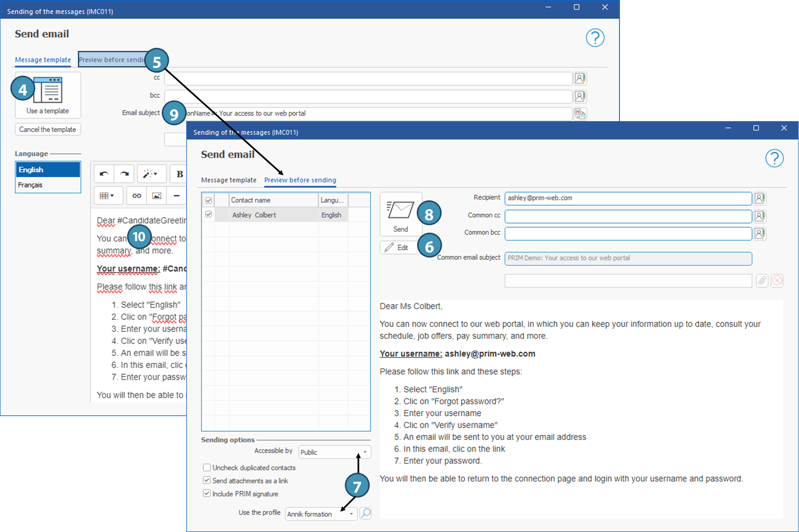Expand the insert table dropdown arrow
Screen dimensions: 799x532
112,196
